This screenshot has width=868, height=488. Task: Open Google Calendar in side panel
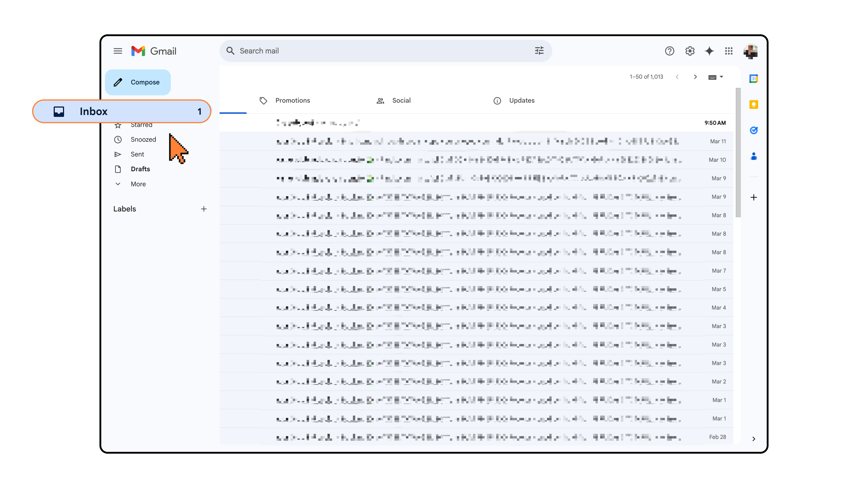(x=753, y=78)
